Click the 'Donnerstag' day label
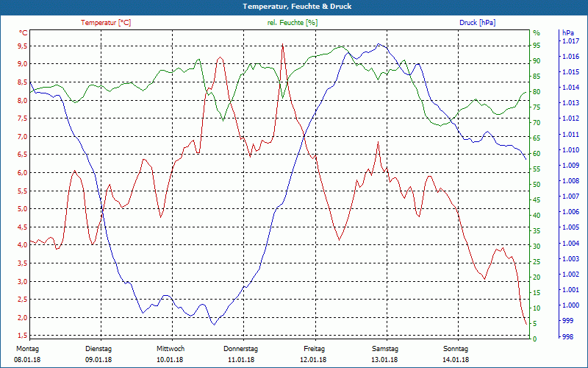Viewport: 588px width, 368px height. coord(241,349)
